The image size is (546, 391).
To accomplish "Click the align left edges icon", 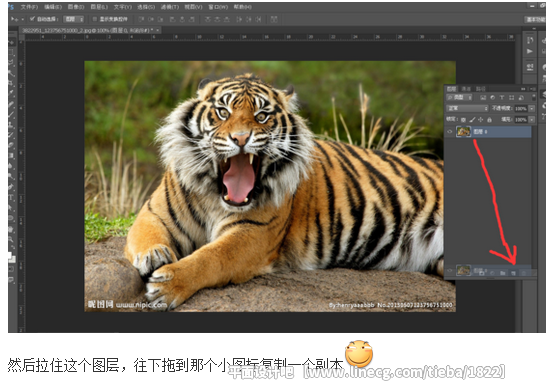I will click(x=172, y=19).
